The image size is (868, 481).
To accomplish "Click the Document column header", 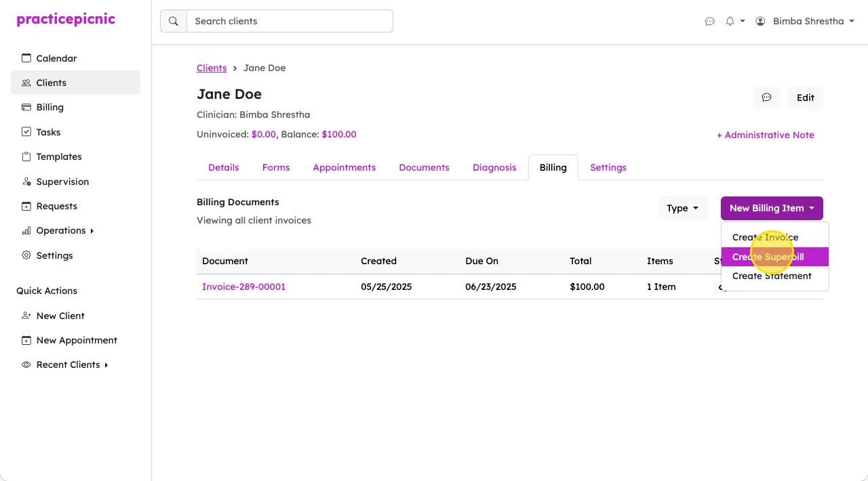I will coord(225,261).
